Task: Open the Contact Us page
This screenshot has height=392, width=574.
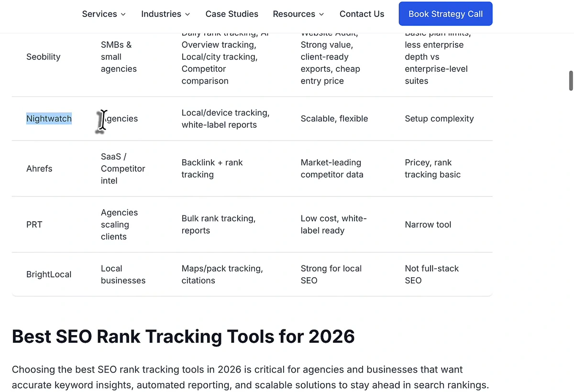Action: pyautogui.click(x=362, y=14)
